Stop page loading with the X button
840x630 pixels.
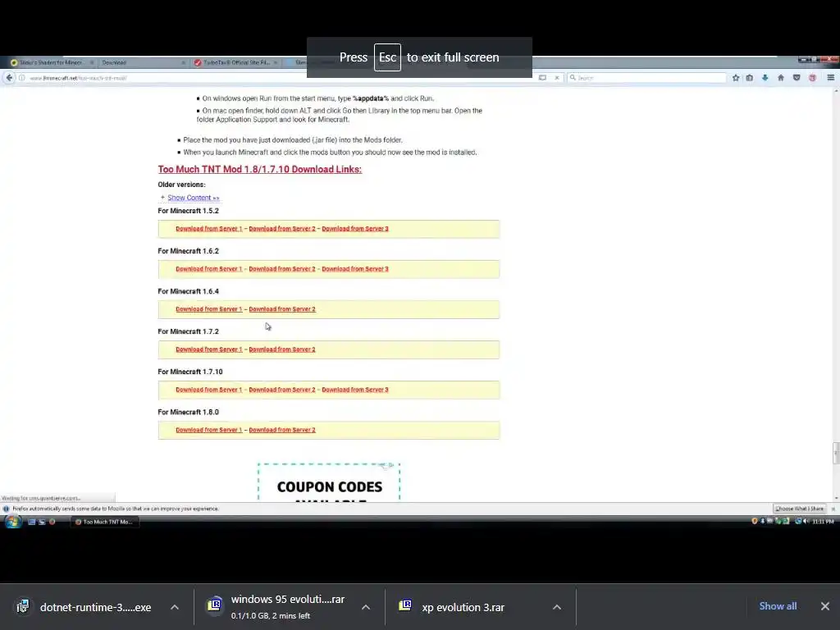[x=557, y=78]
